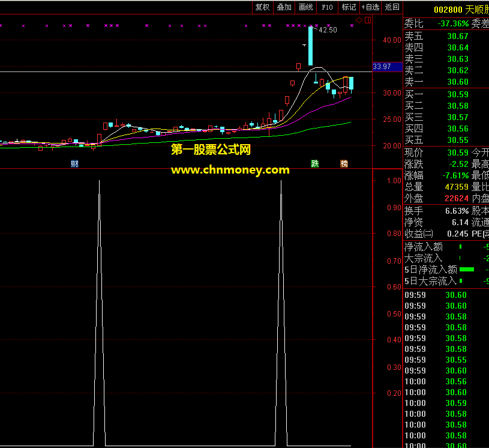Open the 复权 adjustment option

tap(262, 7)
